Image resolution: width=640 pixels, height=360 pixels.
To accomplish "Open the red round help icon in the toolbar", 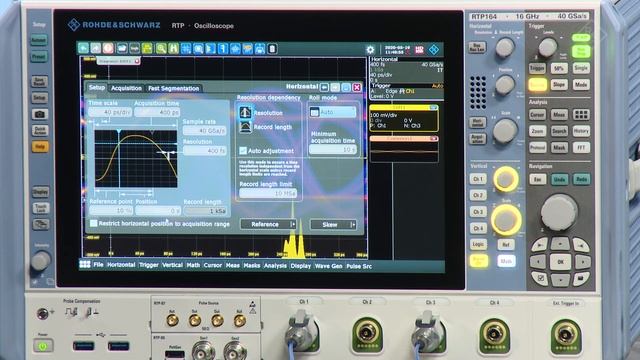I will click(108, 49).
